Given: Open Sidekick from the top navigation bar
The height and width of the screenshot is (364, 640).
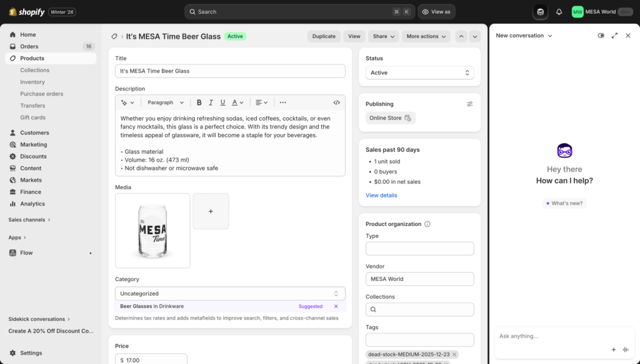Looking at the screenshot, I should point(539,11).
